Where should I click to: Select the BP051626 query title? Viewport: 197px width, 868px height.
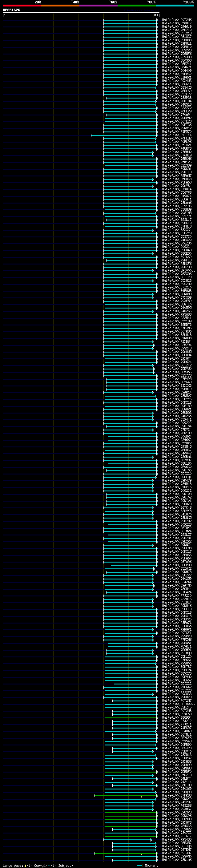point(11,10)
